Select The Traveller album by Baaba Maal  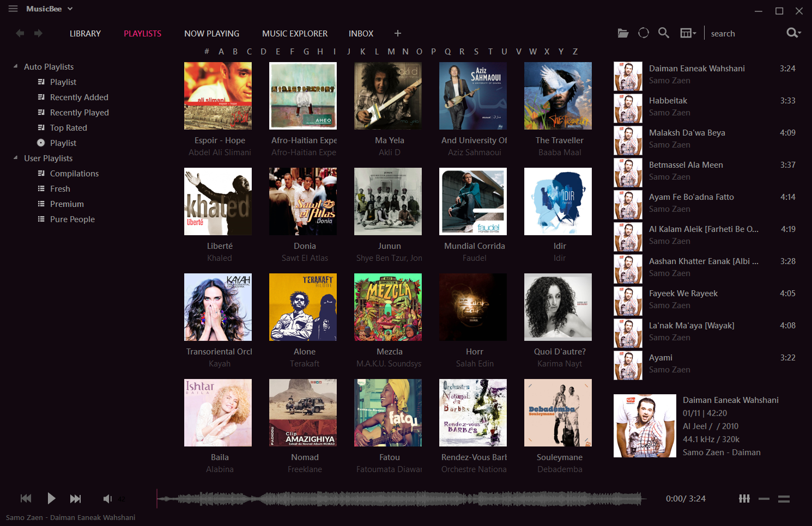[x=558, y=96]
